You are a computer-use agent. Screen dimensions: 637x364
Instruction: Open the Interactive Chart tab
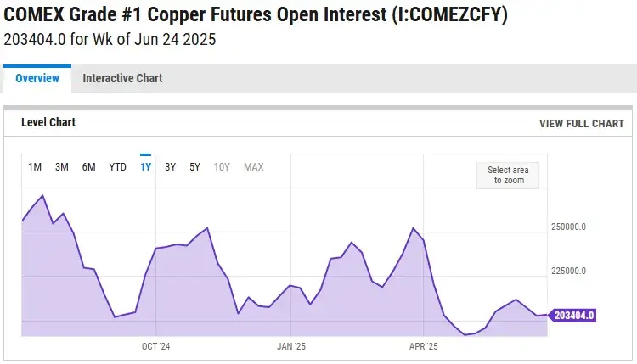122,78
